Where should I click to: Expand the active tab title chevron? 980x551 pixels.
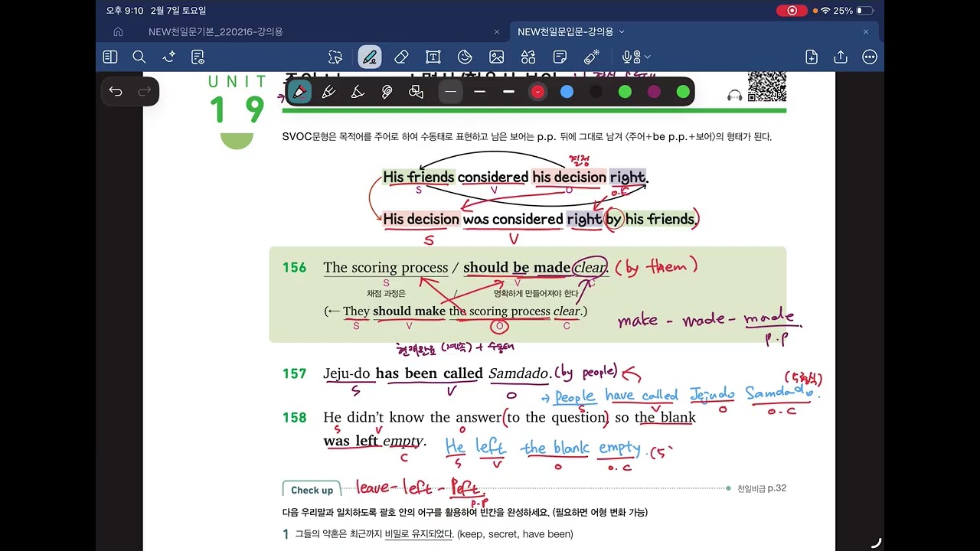622,32
